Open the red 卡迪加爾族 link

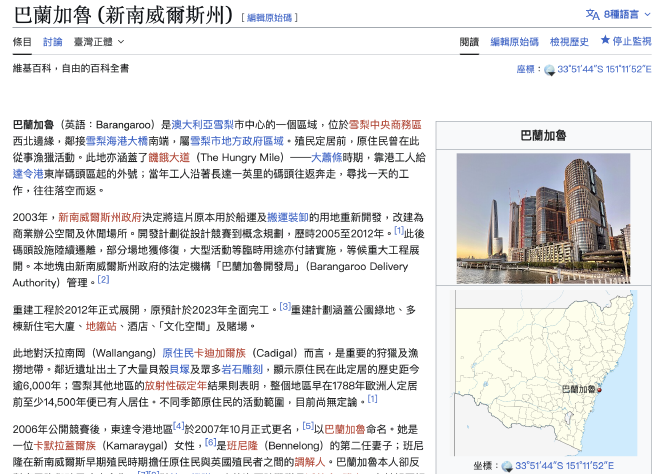[219, 353]
